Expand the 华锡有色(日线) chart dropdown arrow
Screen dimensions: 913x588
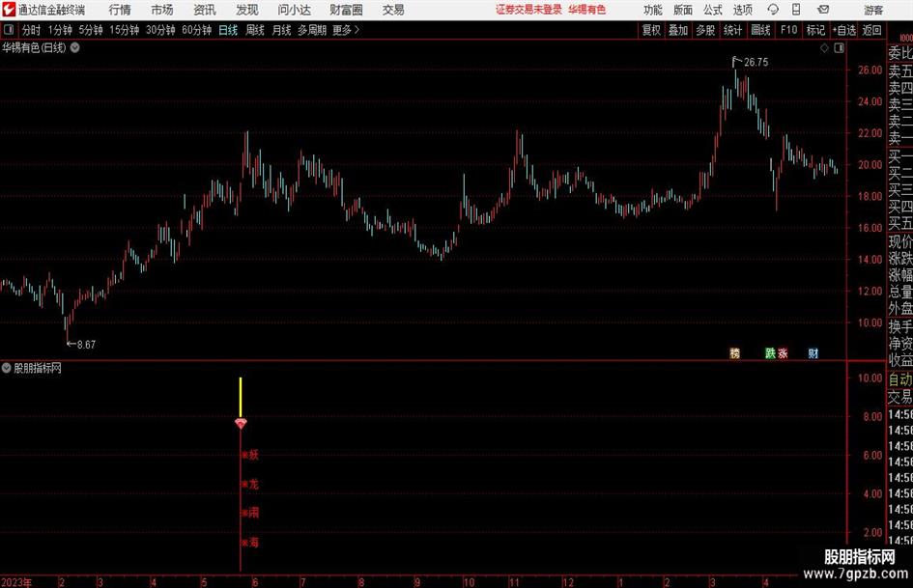75,47
